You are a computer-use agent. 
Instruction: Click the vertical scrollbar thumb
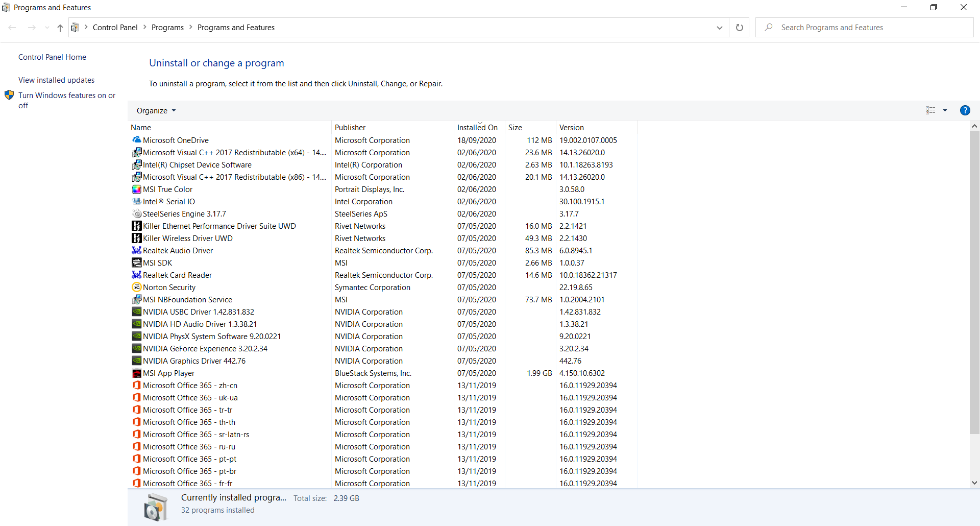click(x=974, y=283)
